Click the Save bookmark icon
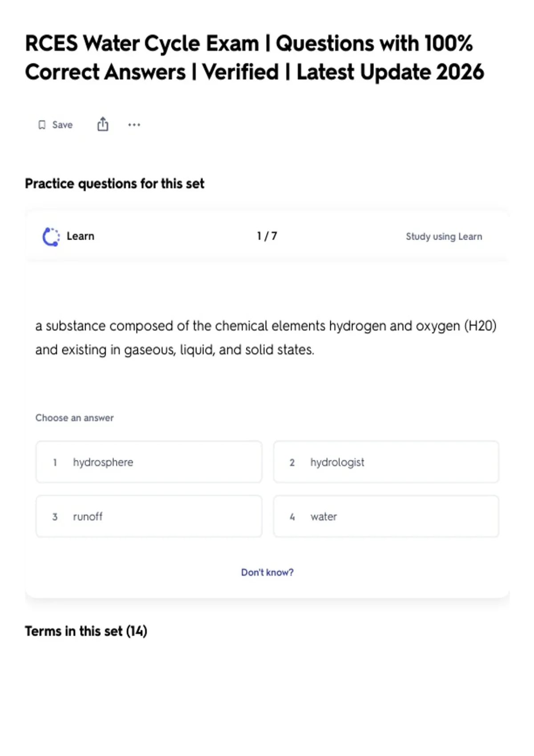Viewport: 534px width, 756px height. [x=42, y=125]
